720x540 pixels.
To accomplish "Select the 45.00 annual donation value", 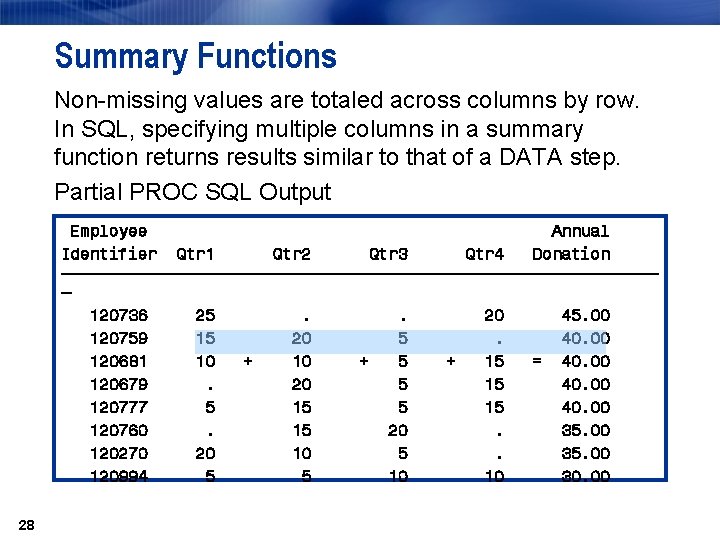I will point(586,315).
